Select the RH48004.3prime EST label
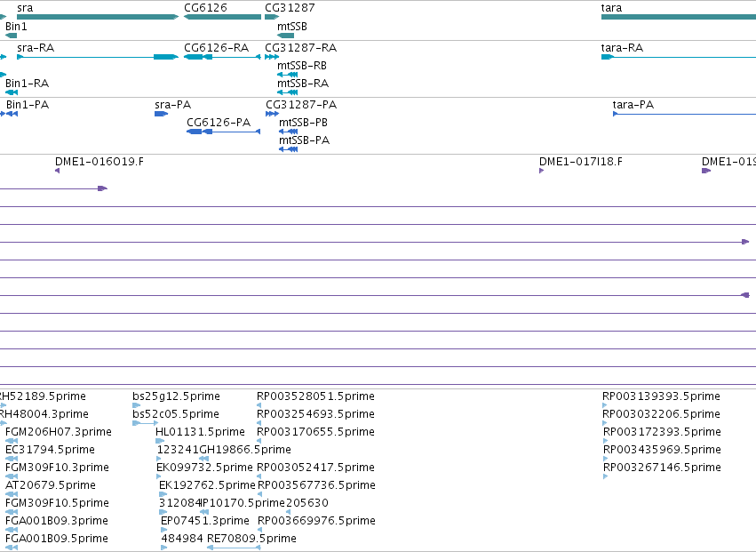Viewport: 756px width, 552px height. click(x=44, y=414)
